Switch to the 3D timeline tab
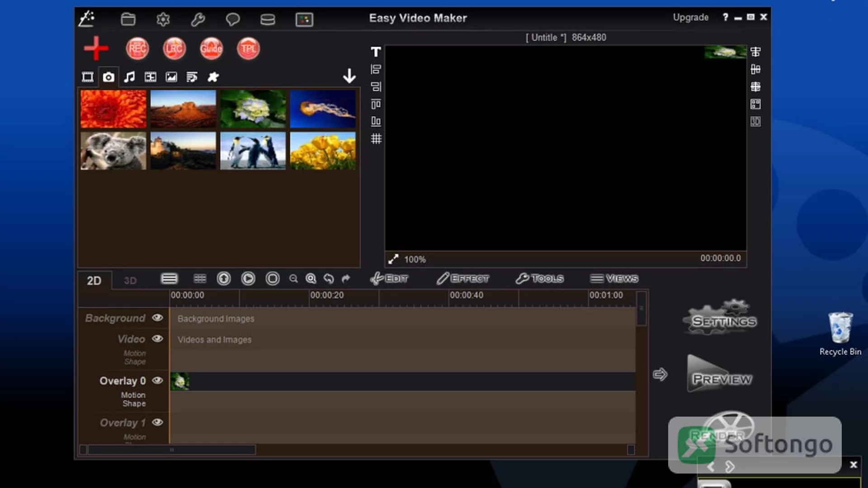The image size is (868, 488). pyautogui.click(x=130, y=281)
